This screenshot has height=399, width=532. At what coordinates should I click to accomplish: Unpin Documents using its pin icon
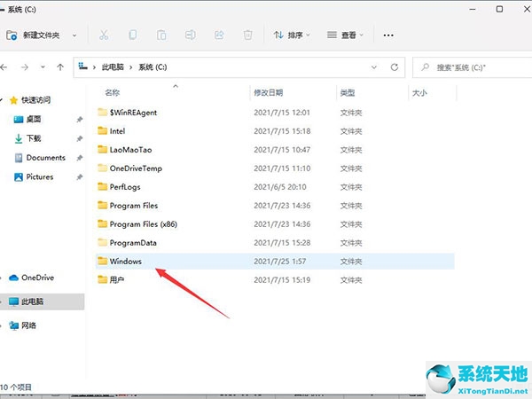[80, 158]
